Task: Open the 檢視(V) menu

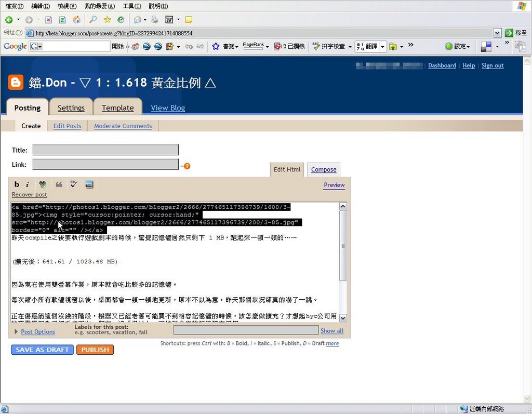Action: click(x=67, y=6)
